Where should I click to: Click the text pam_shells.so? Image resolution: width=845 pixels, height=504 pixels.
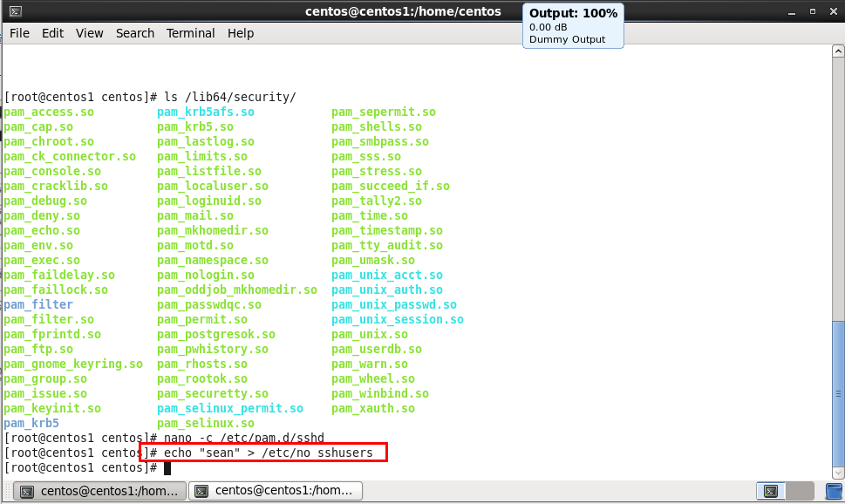[x=376, y=127]
